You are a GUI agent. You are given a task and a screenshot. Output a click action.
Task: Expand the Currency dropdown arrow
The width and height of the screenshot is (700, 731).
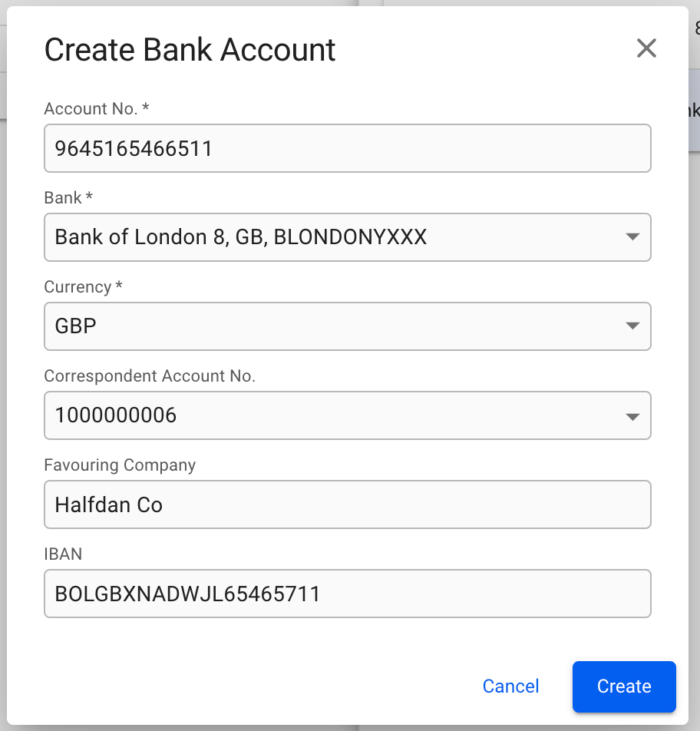[632, 326]
